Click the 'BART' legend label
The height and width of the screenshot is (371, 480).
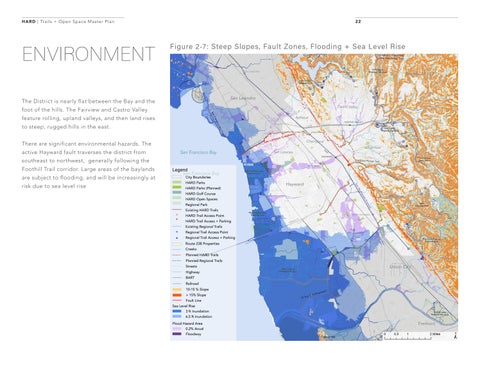point(190,277)
